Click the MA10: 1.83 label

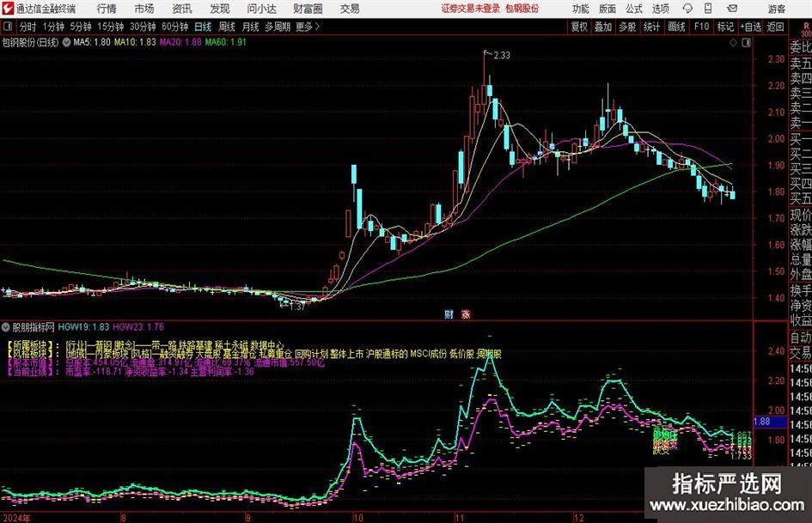135,42
